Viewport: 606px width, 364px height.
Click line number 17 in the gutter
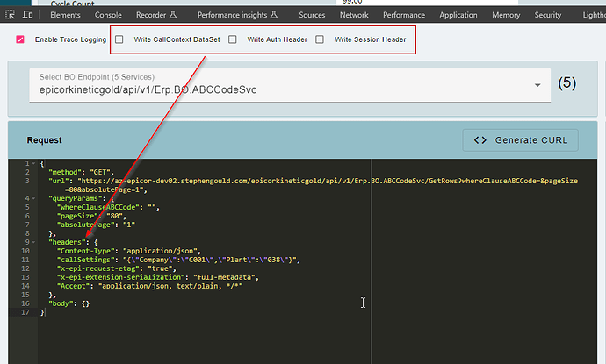pyautogui.click(x=25, y=312)
